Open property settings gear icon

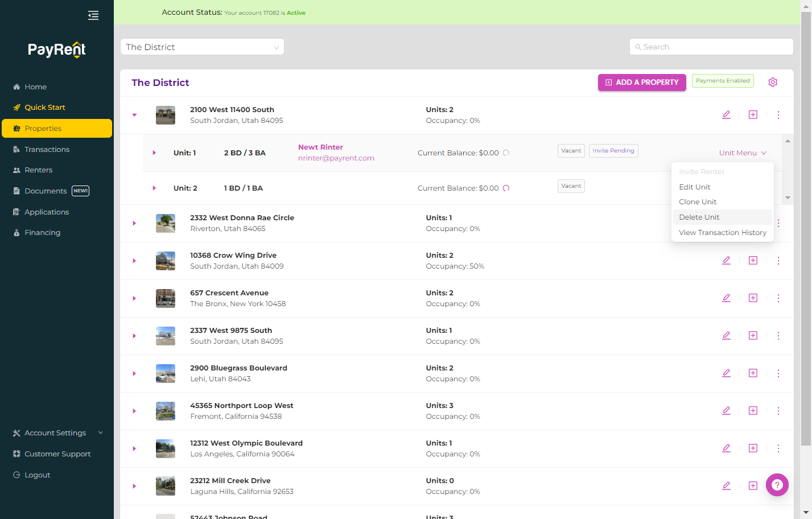773,82
